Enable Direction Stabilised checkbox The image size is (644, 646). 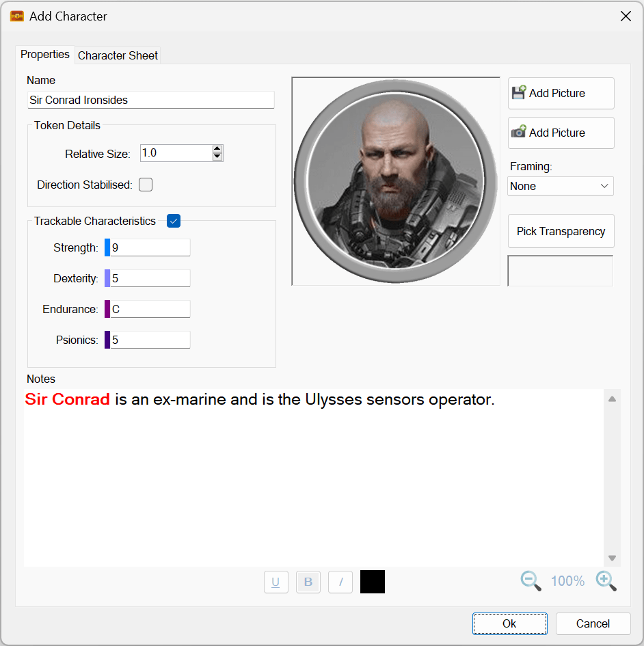tap(146, 185)
